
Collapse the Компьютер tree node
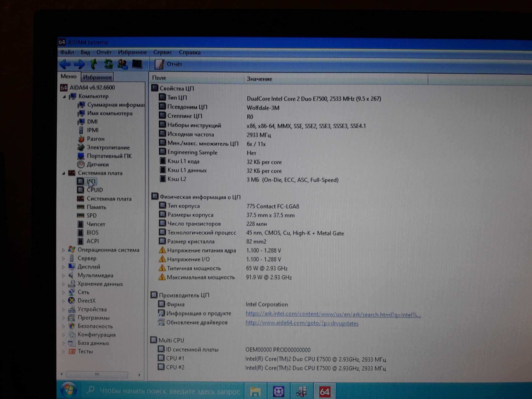tap(64, 97)
